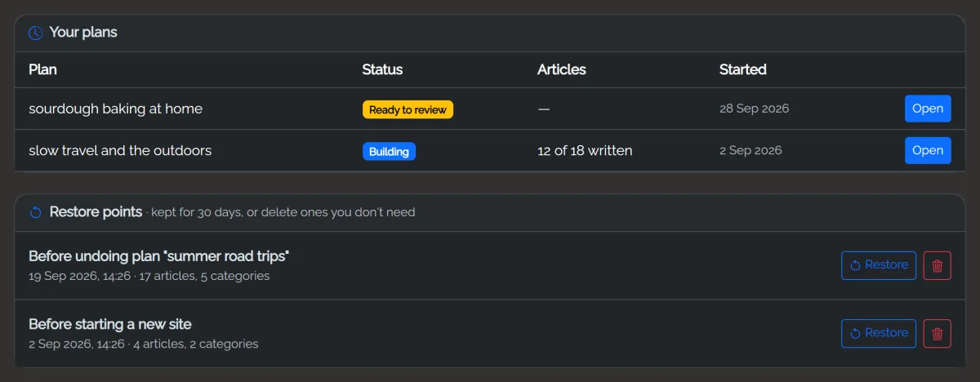Click the 28 Sep 2026 start date
Image resolution: width=980 pixels, height=382 pixels.
pos(754,109)
